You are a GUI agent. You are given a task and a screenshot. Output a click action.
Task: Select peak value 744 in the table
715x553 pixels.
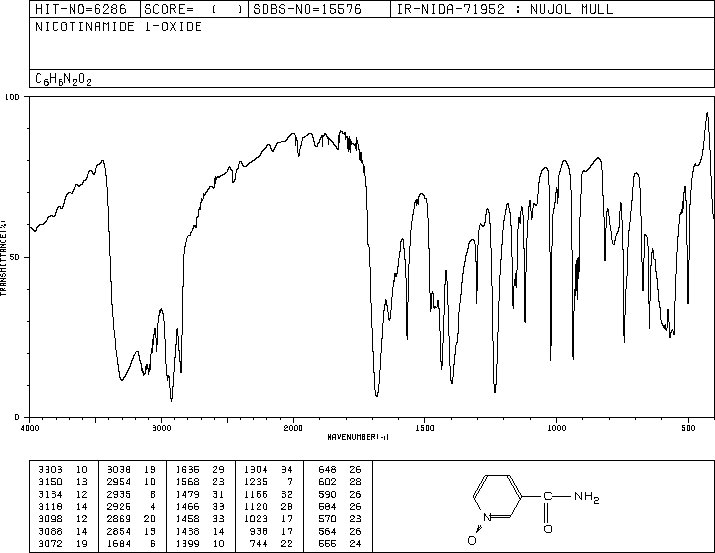259,543
